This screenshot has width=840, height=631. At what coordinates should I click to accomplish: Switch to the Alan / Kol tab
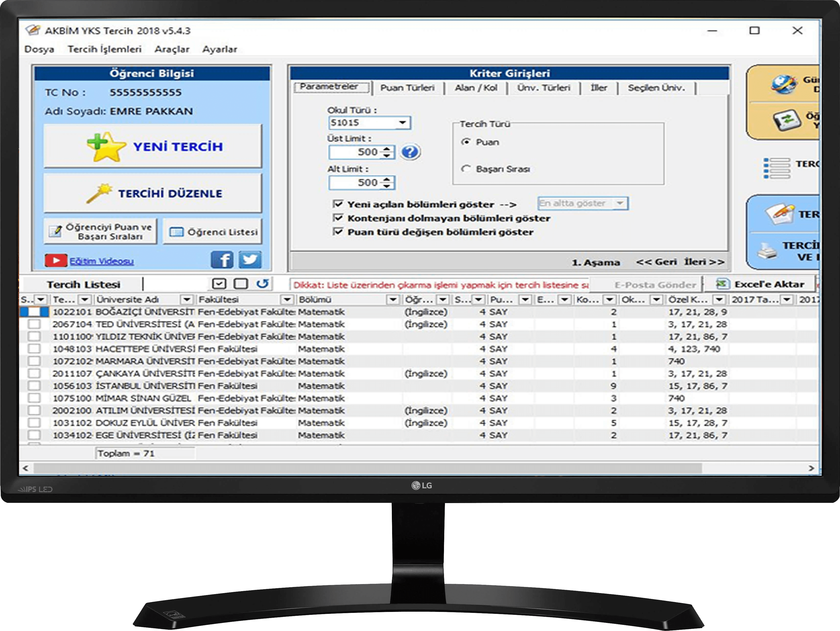tap(476, 88)
